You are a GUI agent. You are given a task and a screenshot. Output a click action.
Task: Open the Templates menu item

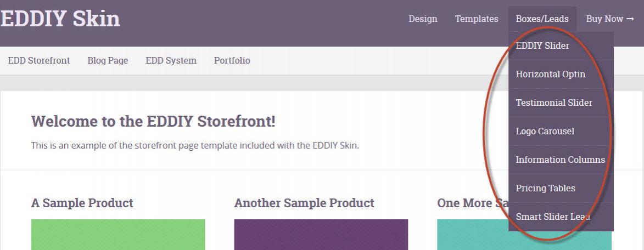coord(477,19)
